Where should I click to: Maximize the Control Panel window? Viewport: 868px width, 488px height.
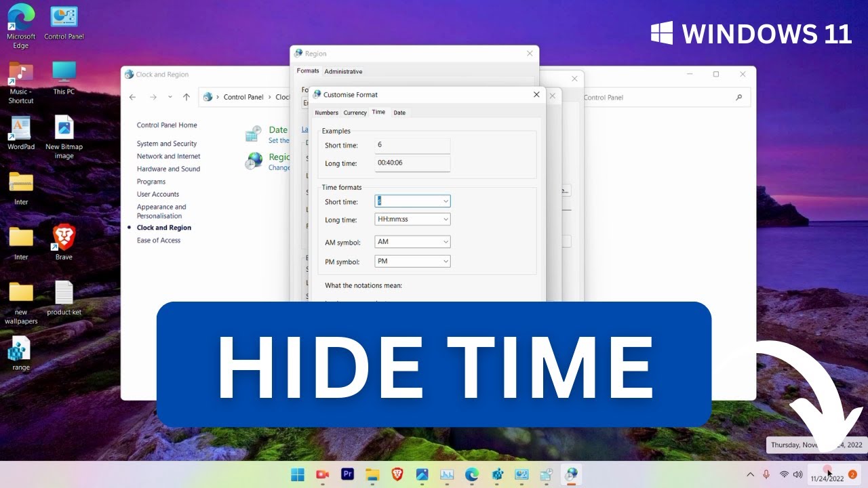click(715, 75)
